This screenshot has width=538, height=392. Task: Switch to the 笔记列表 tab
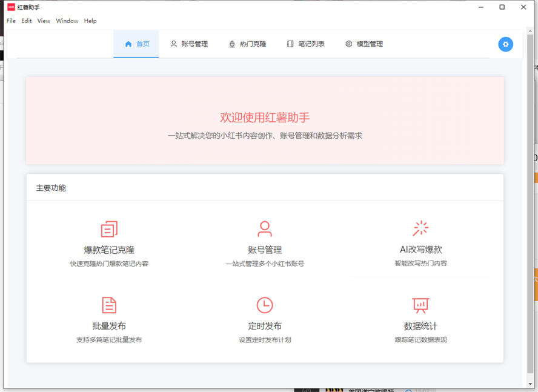[306, 44]
